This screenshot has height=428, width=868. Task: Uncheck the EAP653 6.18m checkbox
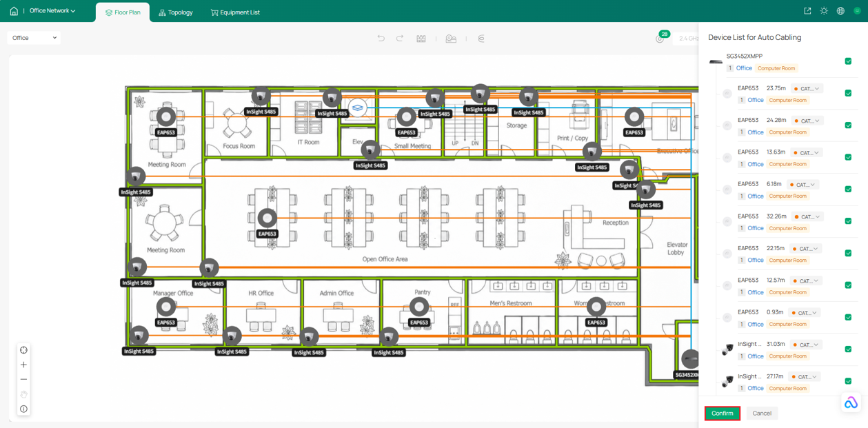[x=848, y=189]
